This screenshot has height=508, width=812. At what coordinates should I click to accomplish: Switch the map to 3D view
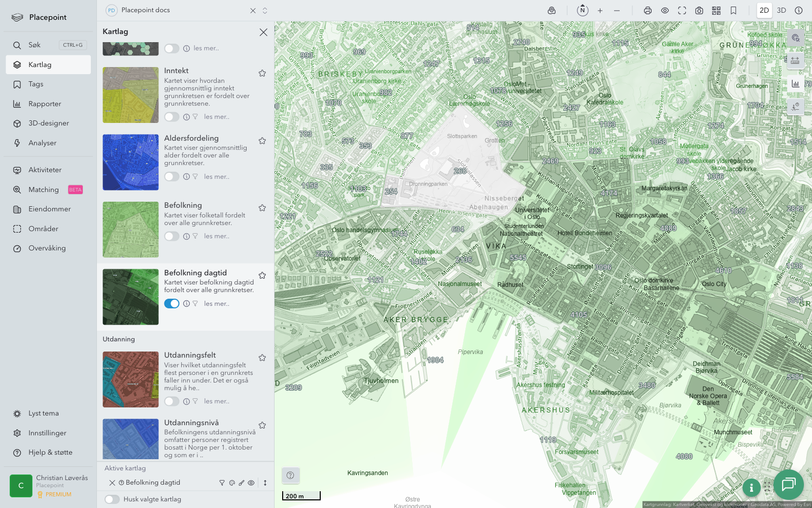click(x=782, y=11)
